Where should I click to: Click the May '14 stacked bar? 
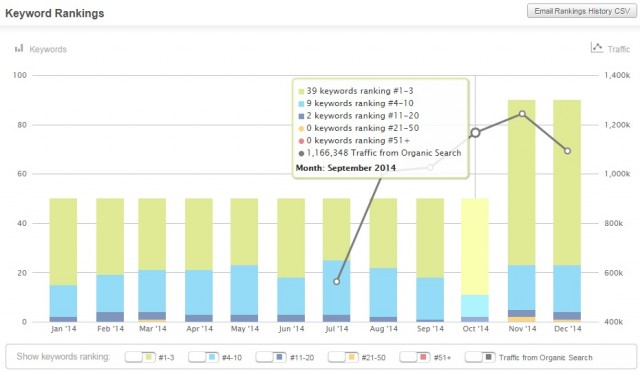[x=244, y=260]
